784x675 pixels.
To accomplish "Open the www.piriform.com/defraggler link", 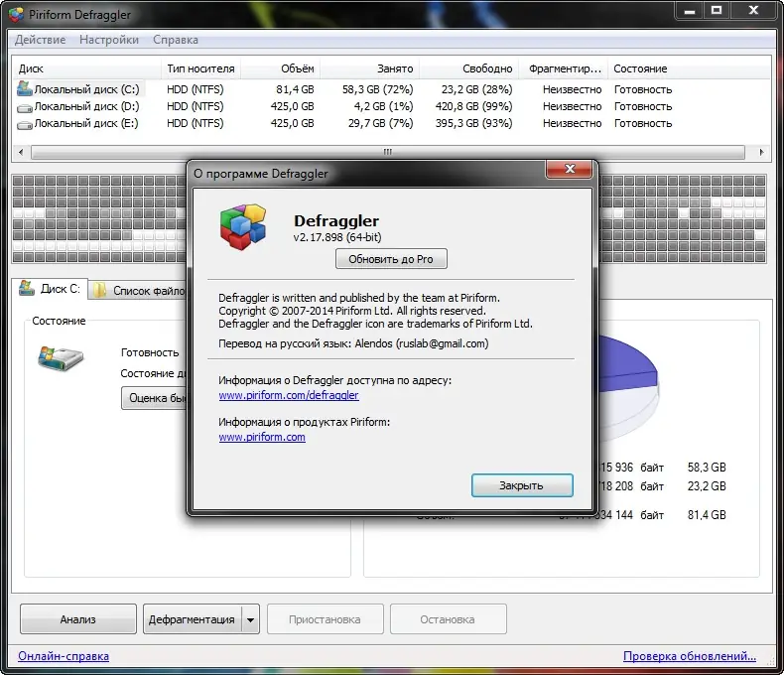I will [x=289, y=395].
